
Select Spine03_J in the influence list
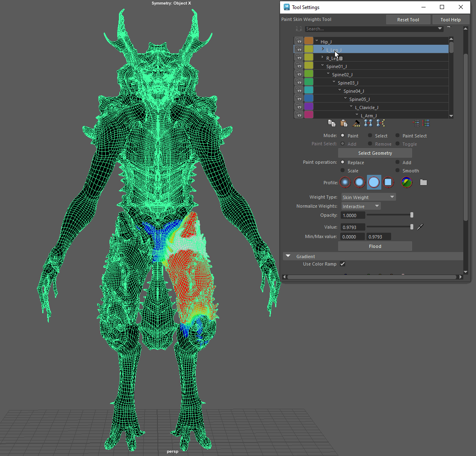(348, 83)
